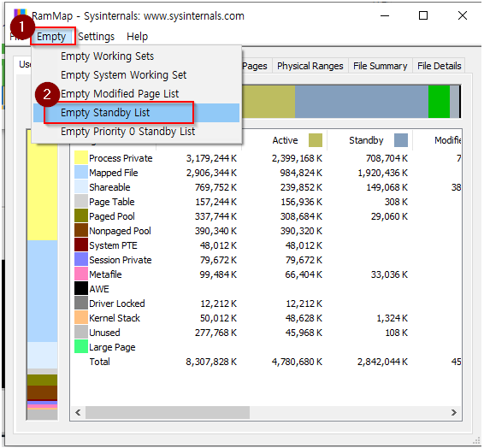Click the Active column color indicator
Screen dimensions: 484x448
[x=316, y=140]
